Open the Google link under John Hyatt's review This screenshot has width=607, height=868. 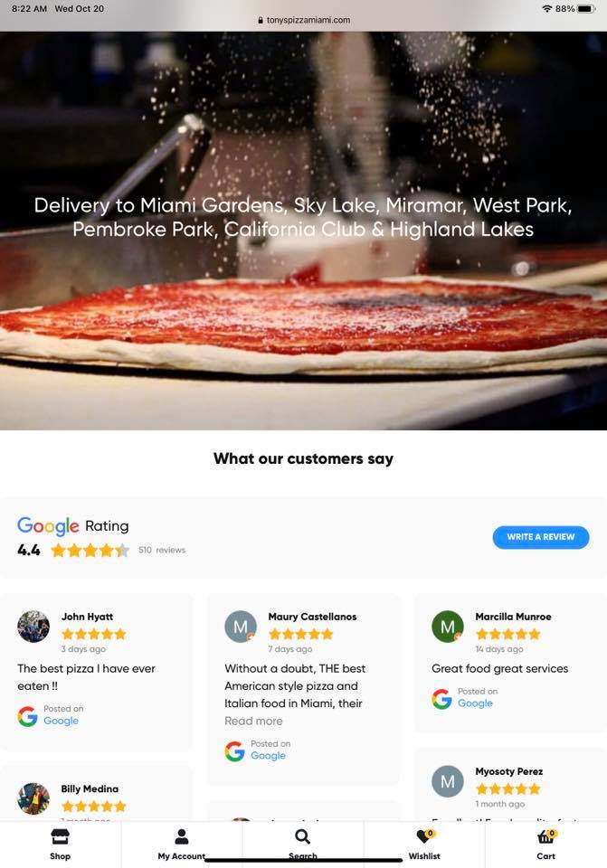point(61,721)
